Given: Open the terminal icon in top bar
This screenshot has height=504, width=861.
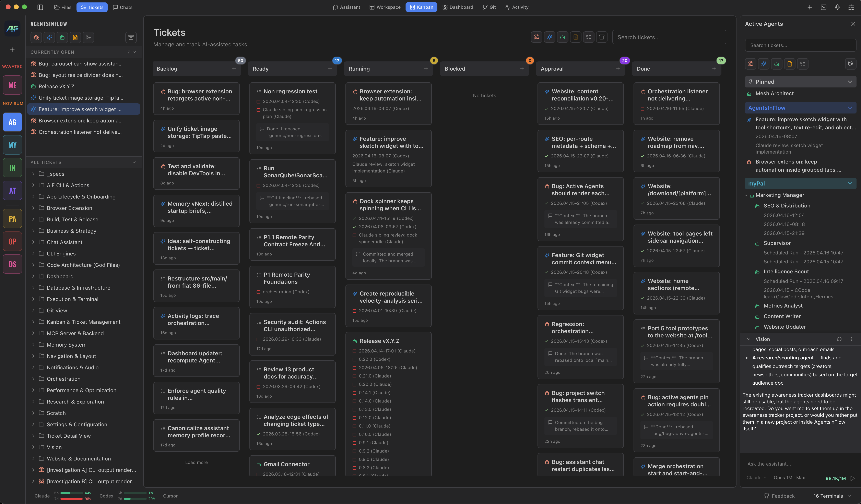Looking at the screenshot, I should coord(823,7).
